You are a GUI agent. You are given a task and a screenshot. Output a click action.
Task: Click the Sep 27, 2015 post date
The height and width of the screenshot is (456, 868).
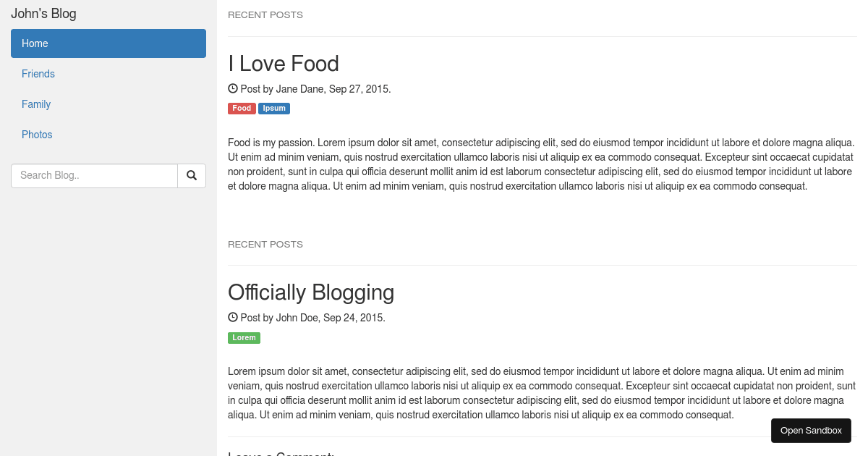(359, 88)
